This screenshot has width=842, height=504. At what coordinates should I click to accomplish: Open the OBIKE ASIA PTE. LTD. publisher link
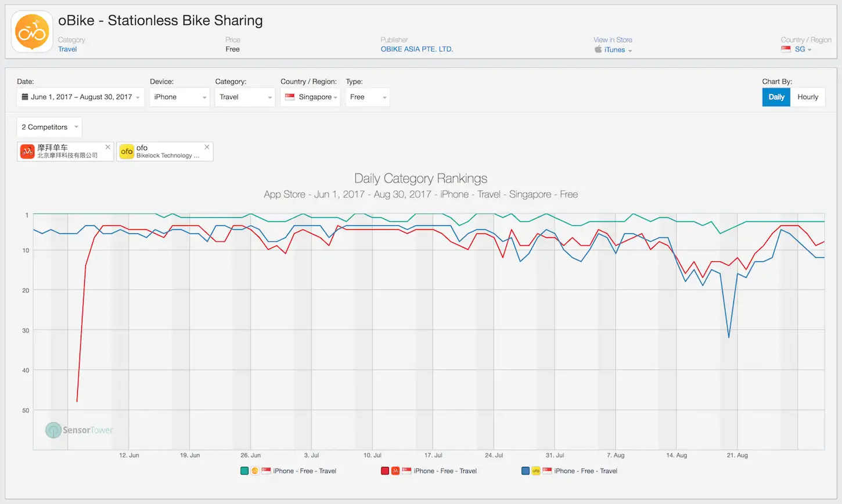coord(417,49)
